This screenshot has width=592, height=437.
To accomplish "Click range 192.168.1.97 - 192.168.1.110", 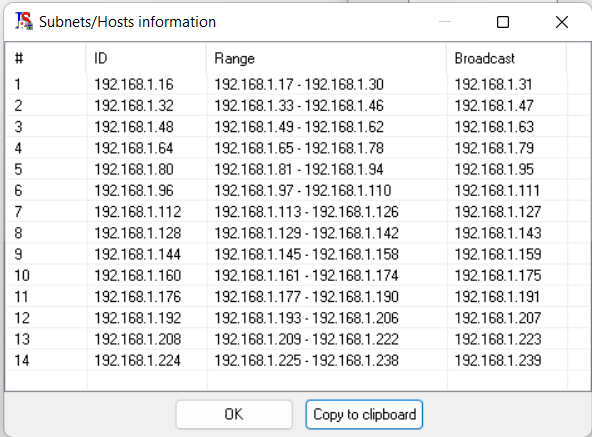I will point(303,190).
